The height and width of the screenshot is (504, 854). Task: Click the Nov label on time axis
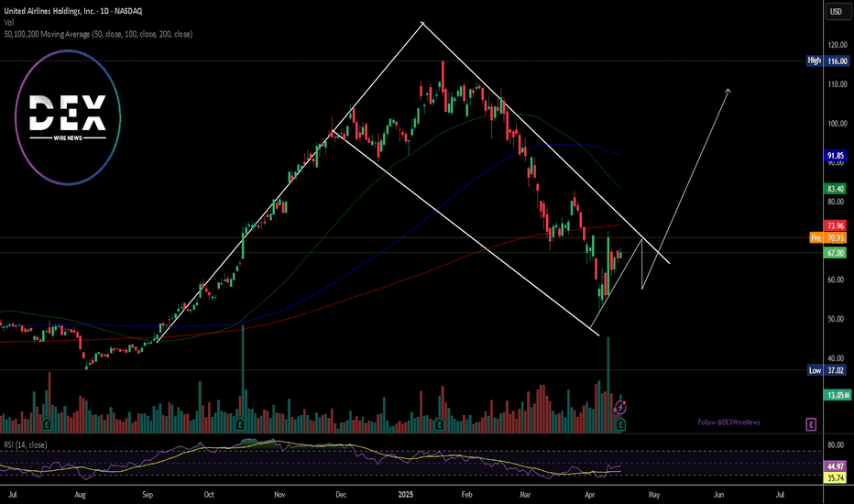[279, 495]
